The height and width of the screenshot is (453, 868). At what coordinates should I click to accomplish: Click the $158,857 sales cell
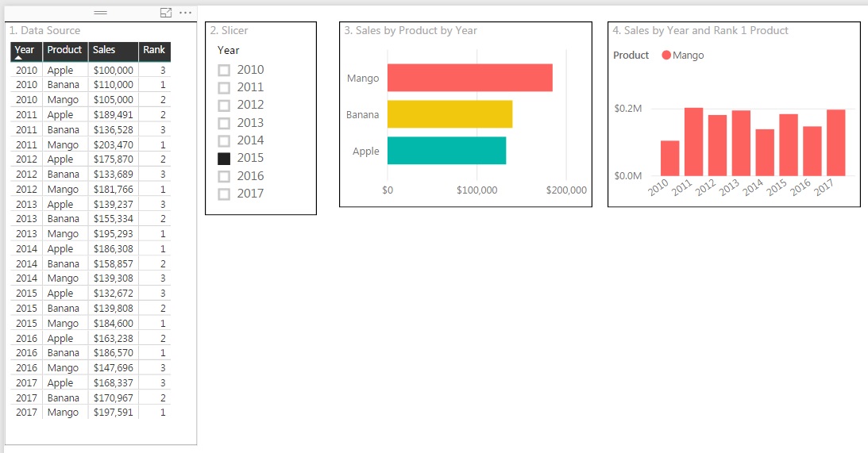tap(113, 264)
